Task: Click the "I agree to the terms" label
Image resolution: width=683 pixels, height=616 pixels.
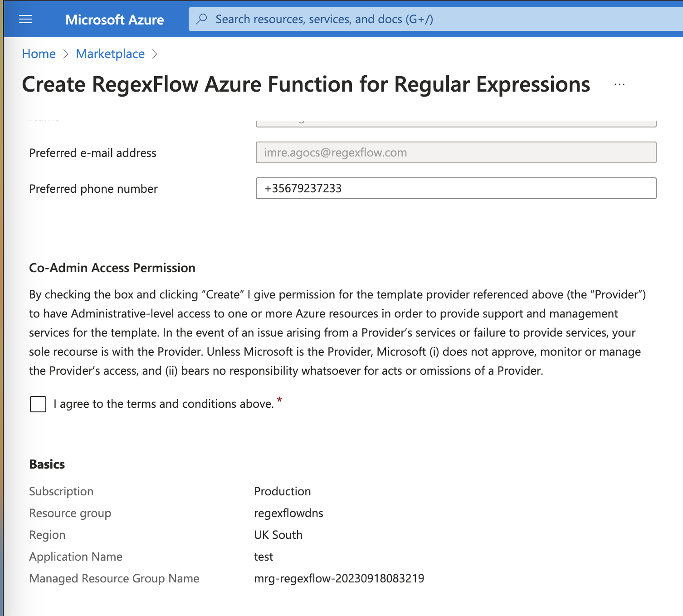Action: [163, 404]
